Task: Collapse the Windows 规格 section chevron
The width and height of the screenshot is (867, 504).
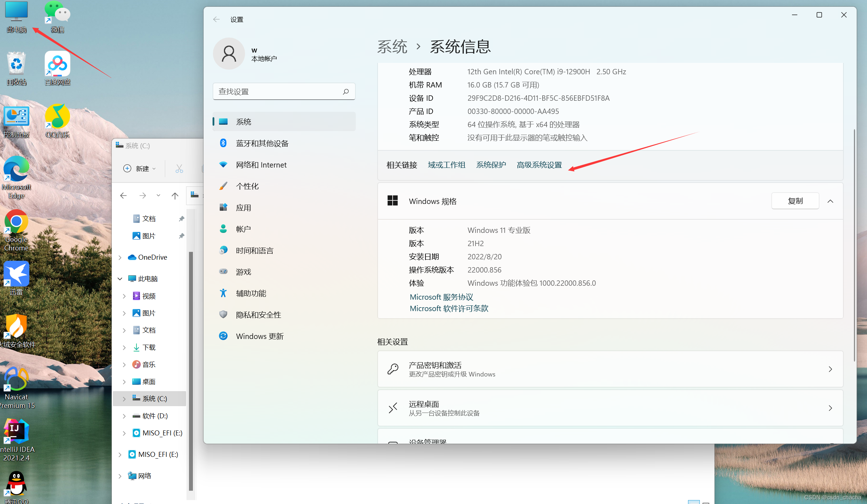Action: coord(830,201)
